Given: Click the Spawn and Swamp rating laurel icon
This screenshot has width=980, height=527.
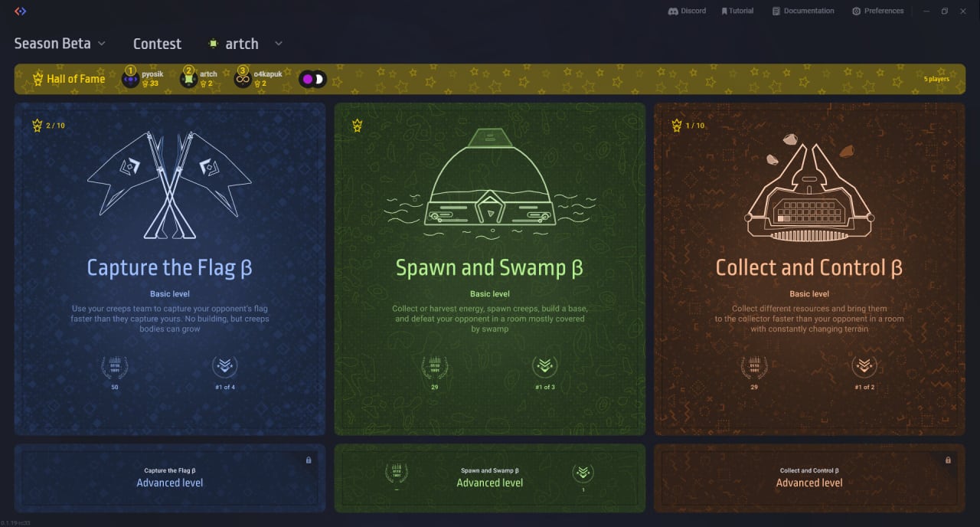Looking at the screenshot, I should tap(435, 367).
